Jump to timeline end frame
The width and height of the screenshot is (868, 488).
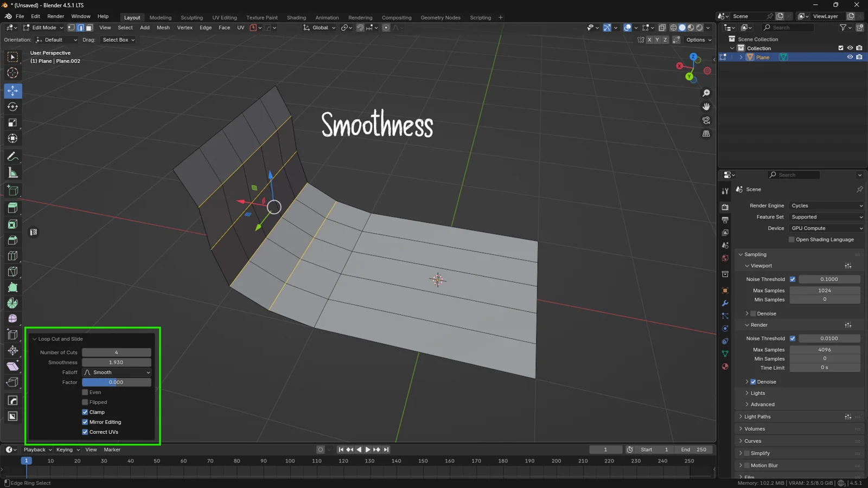click(x=386, y=450)
